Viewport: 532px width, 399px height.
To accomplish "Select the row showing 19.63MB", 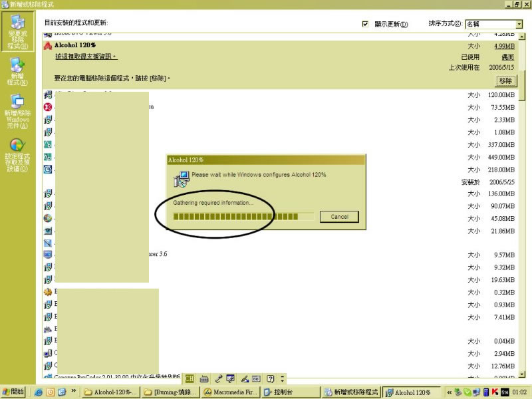I will point(280,280).
